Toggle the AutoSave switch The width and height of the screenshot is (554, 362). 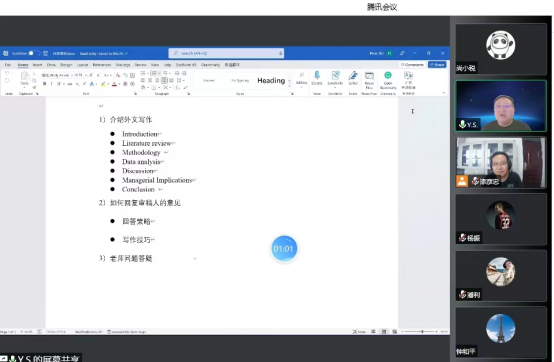34,53
